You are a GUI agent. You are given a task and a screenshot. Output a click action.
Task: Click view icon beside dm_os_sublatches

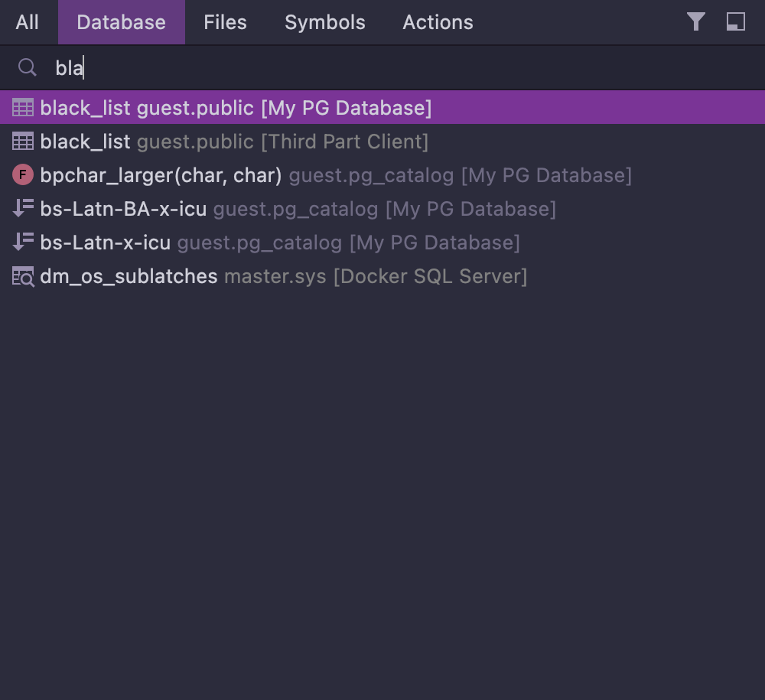tap(23, 276)
